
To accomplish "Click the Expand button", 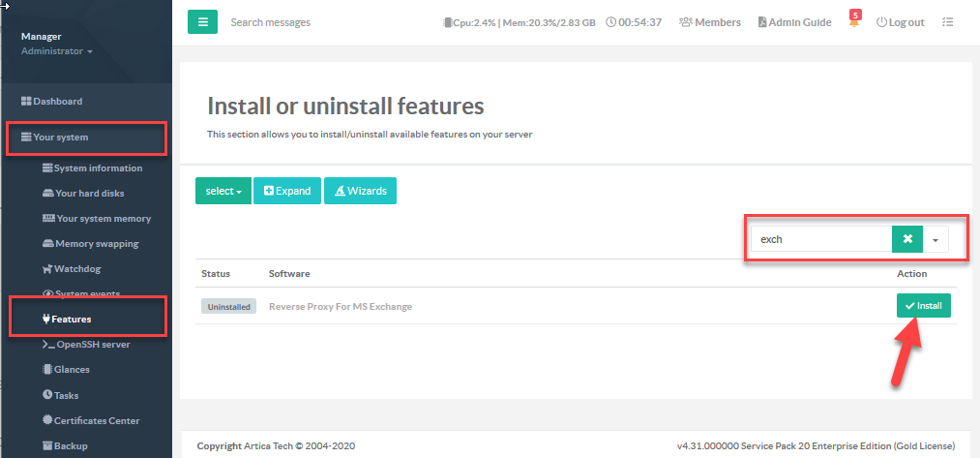I will coord(287,191).
